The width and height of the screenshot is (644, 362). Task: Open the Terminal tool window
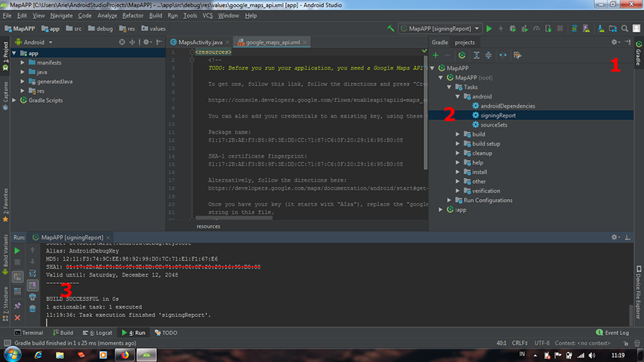[x=28, y=333]
